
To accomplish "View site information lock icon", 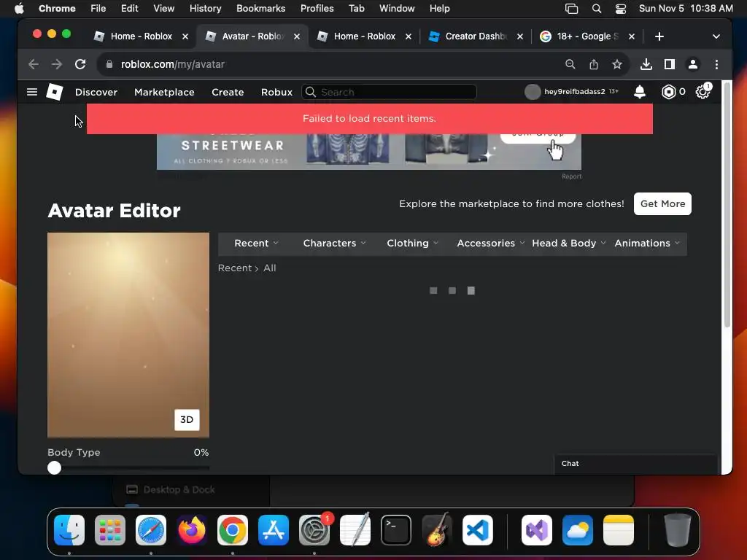I will click(109, 64).
